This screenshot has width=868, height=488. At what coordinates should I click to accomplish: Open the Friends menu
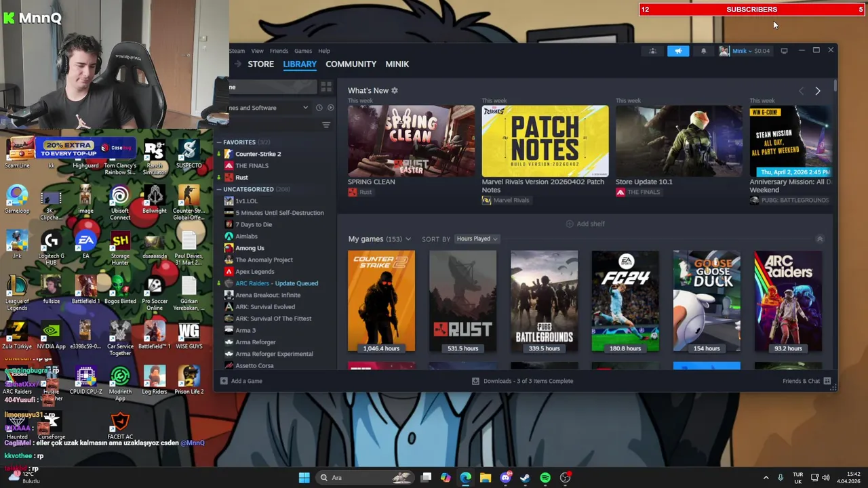[x=279, y=51]
